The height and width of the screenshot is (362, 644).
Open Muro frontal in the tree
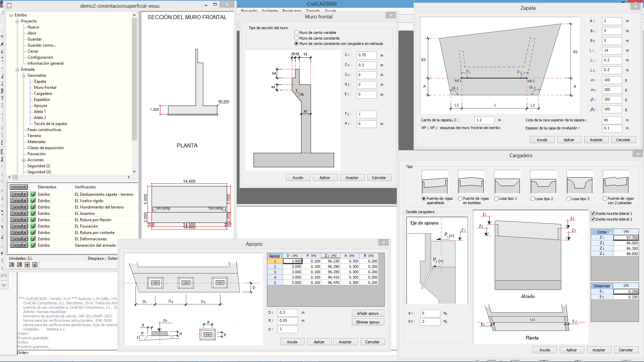45,87
